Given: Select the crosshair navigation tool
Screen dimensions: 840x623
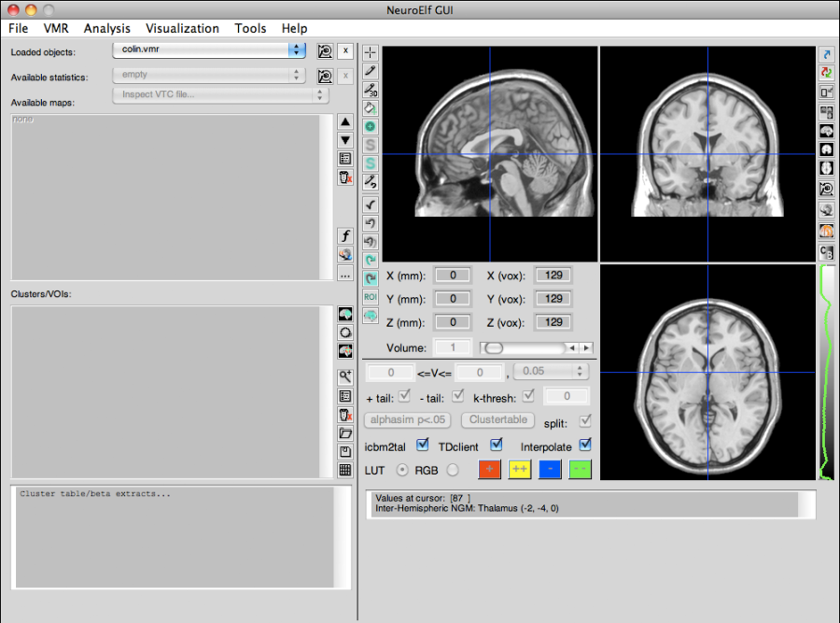Looking at the screenshot, I should 370,51.
